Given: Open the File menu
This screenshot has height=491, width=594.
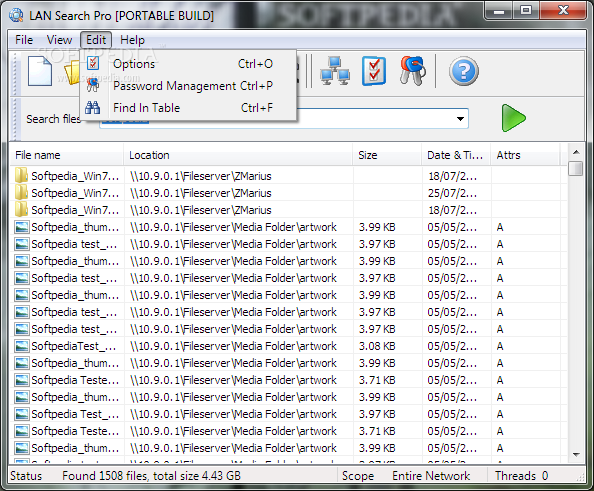Looking at the screenshot, I should [24, 40].
